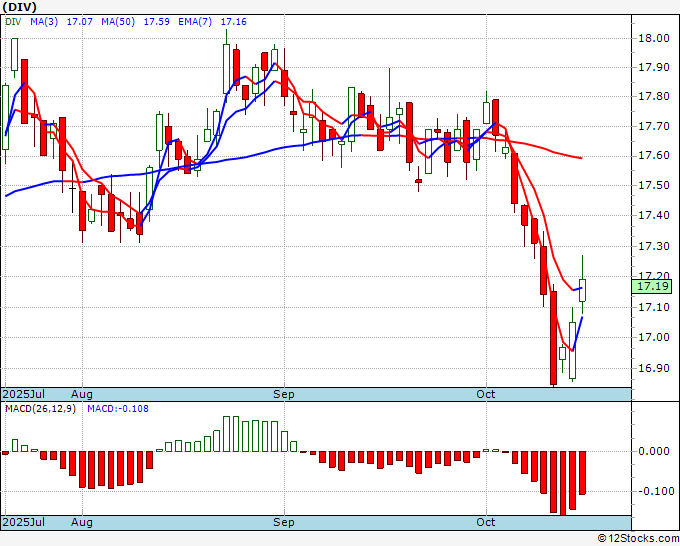Click the Aug label on MACD panel axis
680x546 pixels.
click(82, 522)
